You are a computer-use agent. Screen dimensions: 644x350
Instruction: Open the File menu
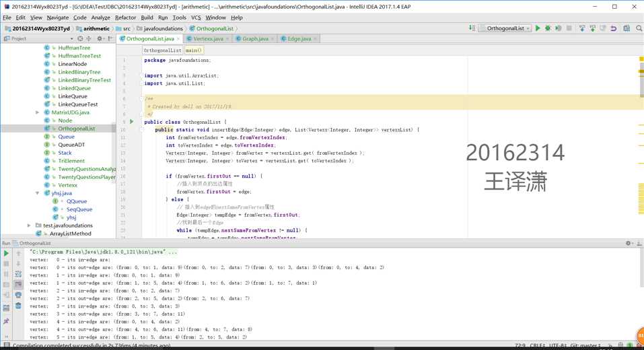[x=7, y=17]
